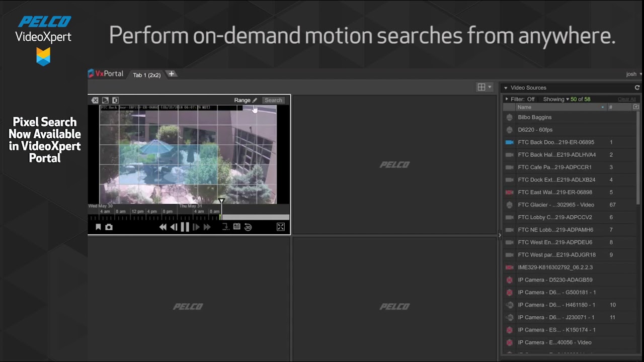Viewport: 644px width, 362px height.
Task: Click the third icon in the cell top bar
Action: pyautogui.click(x=115, y=101)
